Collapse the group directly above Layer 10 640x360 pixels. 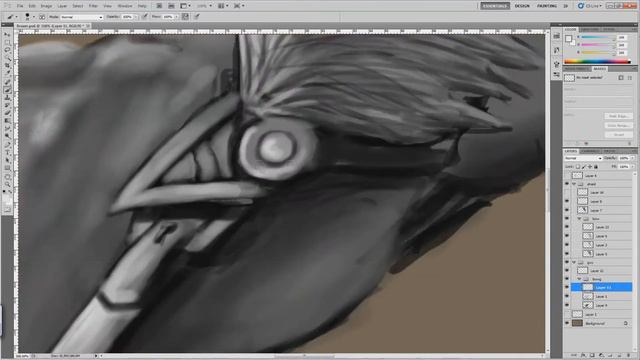(574, 184)
